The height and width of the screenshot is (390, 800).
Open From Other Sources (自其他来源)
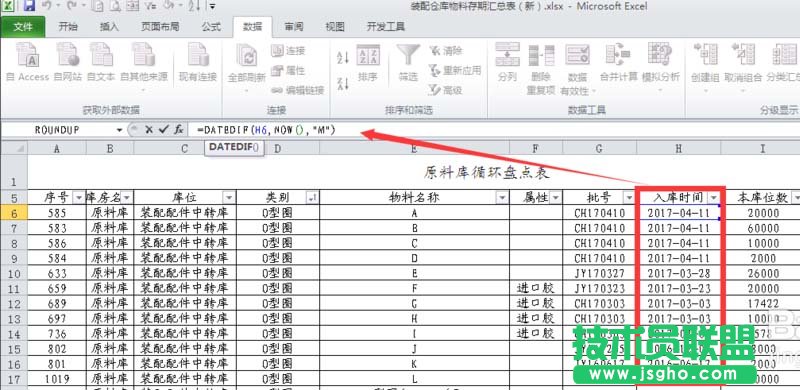[143, 66]
